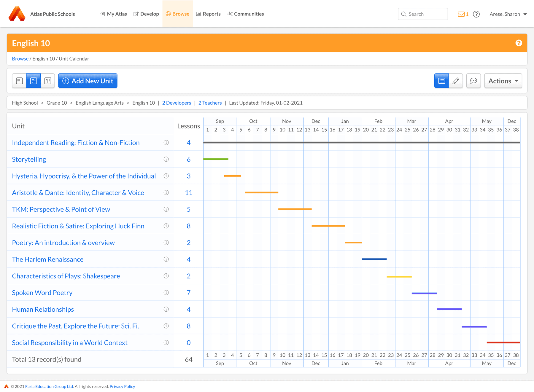Show info for Hysteria, Hypocrisy unit

tap(166, 176)
